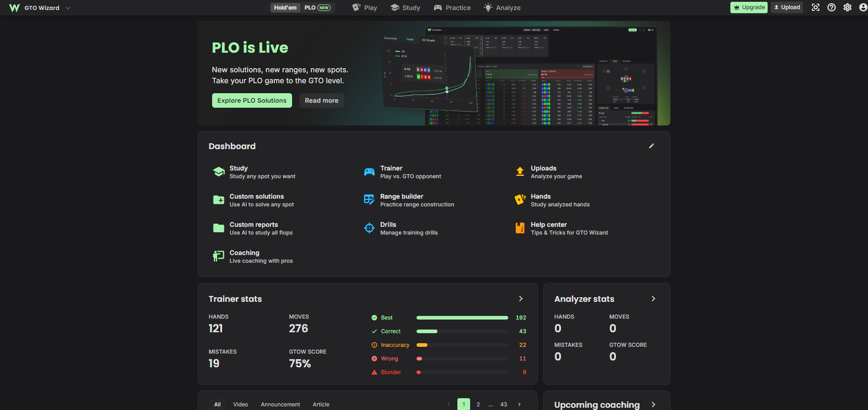Open Live coaching with pros

click(261, 261)
